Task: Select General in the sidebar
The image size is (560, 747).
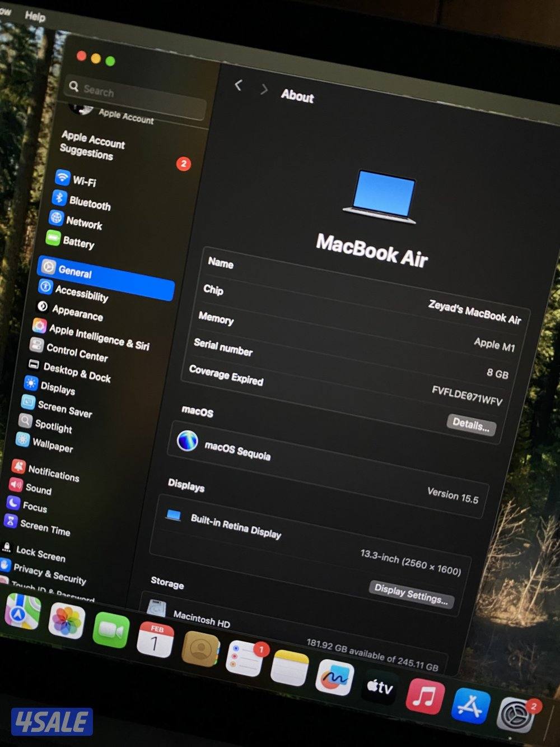Action: [x=74, y=272]
